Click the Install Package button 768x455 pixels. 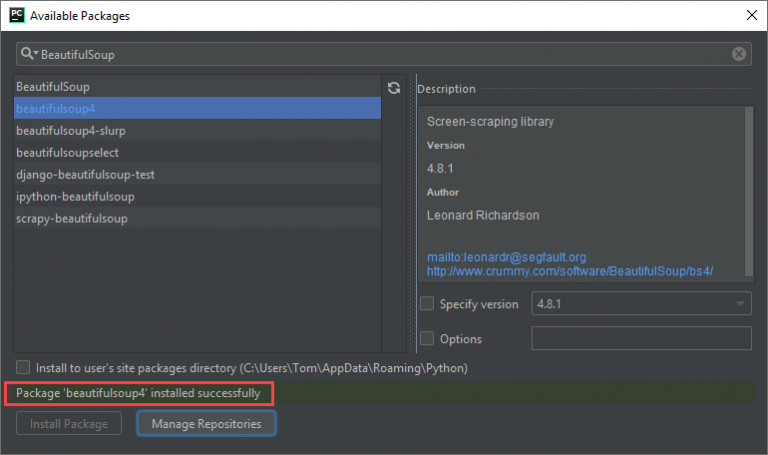(69, 424)
